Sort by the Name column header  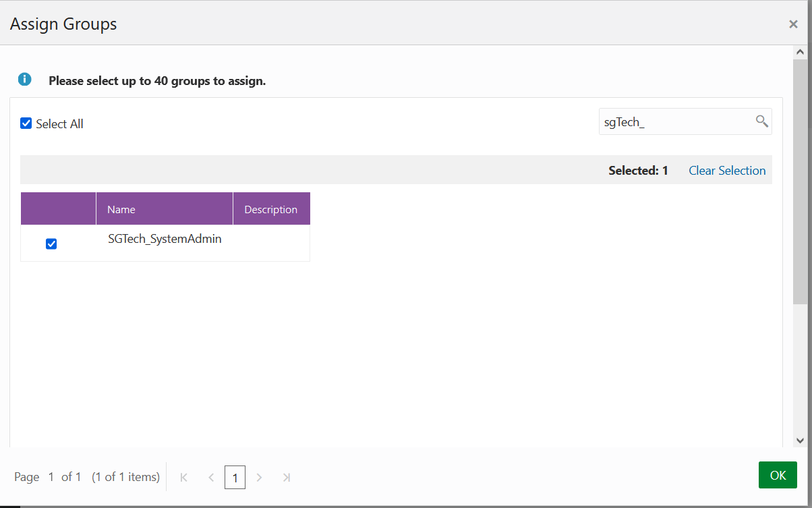click(165, 209)
